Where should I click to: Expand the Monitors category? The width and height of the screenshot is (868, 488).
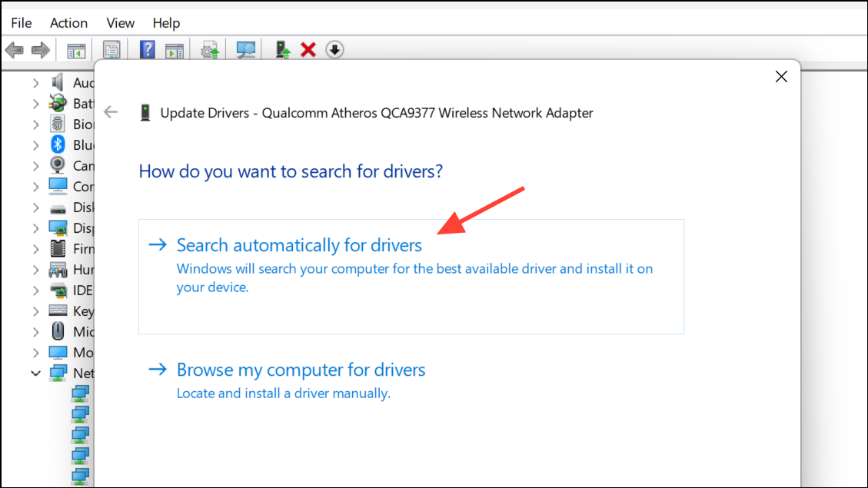pyautogui.click(x=35, y=353)
